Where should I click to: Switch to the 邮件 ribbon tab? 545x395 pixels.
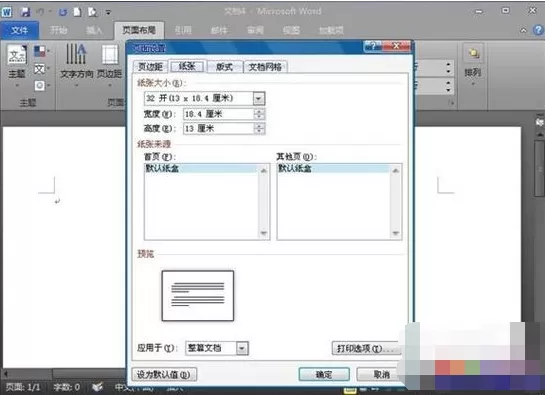click(x=219, y=30)
